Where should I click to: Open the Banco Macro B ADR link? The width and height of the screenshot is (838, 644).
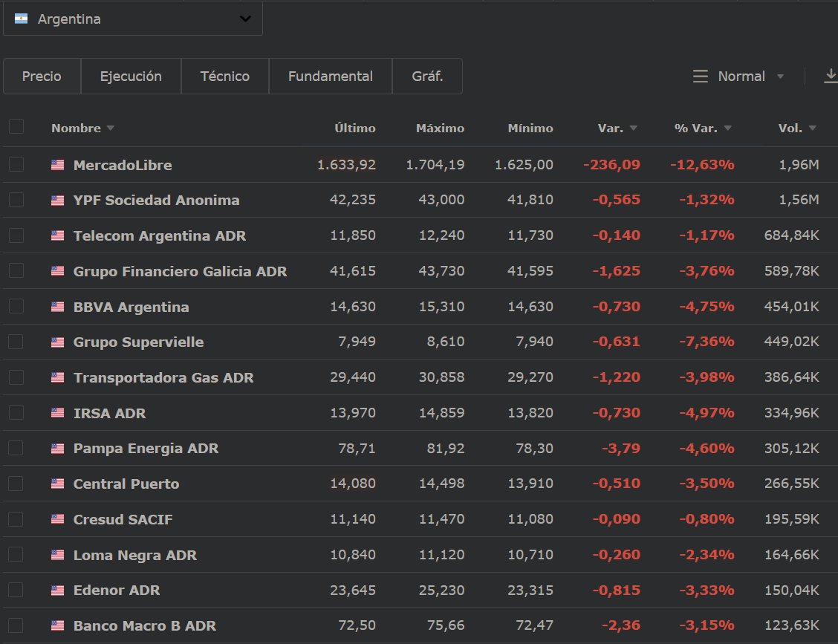[145, 625]
